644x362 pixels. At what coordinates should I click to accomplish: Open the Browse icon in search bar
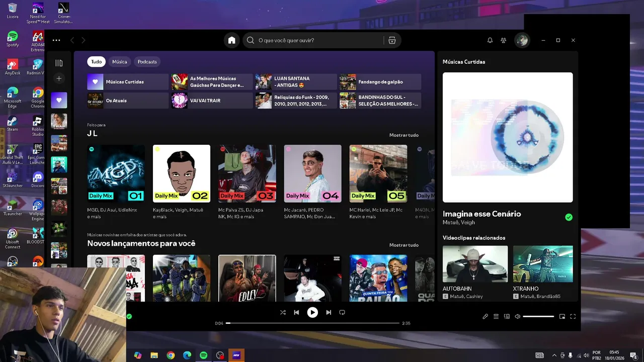pos(392,40)
